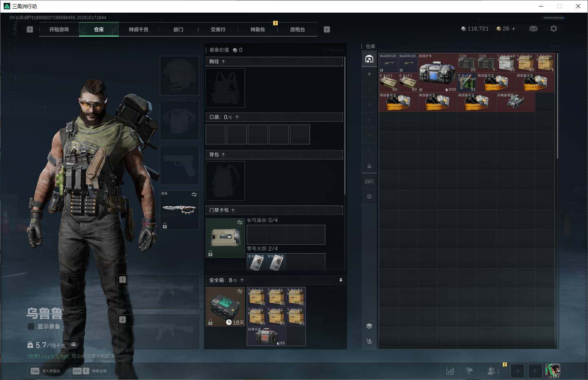The height and width of the screenshot is (380, 588).
Task: Click the help icon beside 背包
Action: (223, 155)
